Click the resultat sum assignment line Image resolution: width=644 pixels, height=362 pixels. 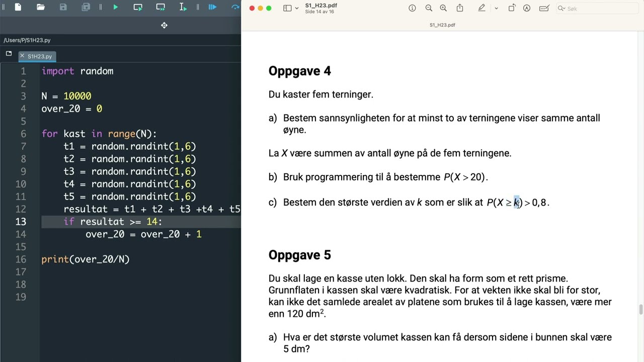point(152,209)
